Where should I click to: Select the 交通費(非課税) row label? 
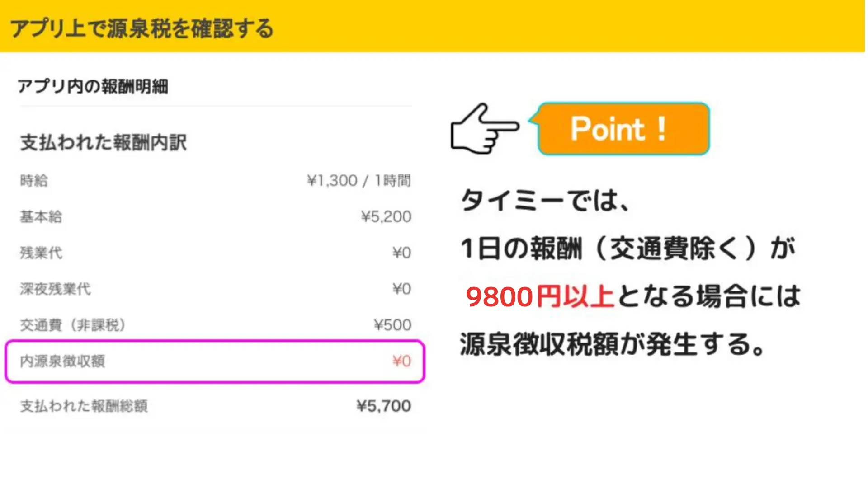[72, 325]
